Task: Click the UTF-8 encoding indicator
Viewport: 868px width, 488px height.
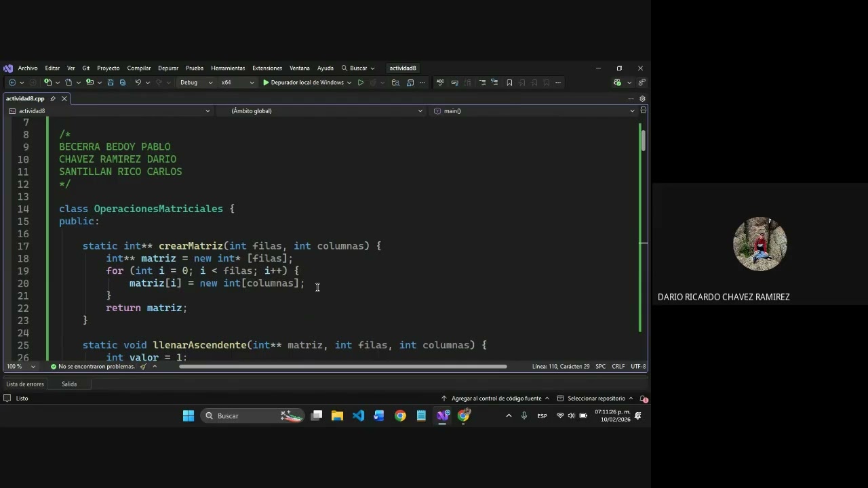Action: pyautogui.click(x=638, y=367)
